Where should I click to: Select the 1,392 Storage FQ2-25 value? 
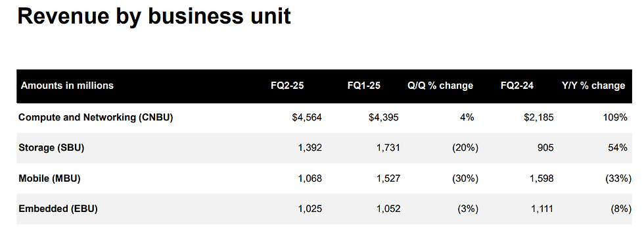click(310, 148)
